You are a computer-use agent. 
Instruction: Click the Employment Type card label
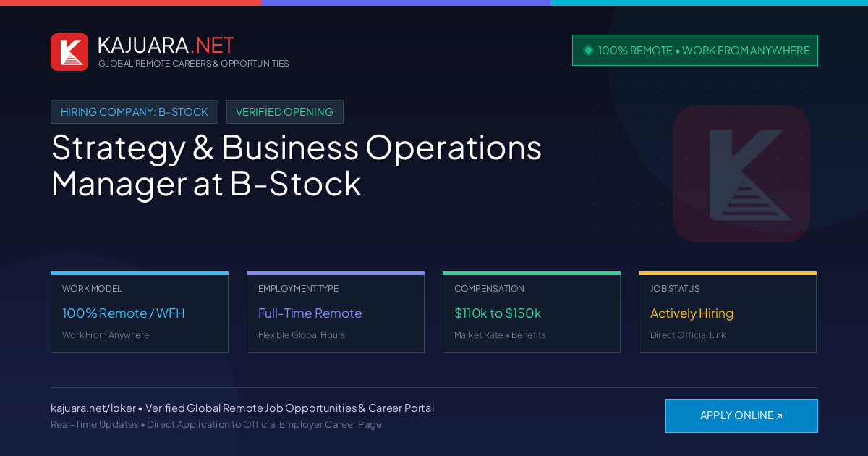298,288
